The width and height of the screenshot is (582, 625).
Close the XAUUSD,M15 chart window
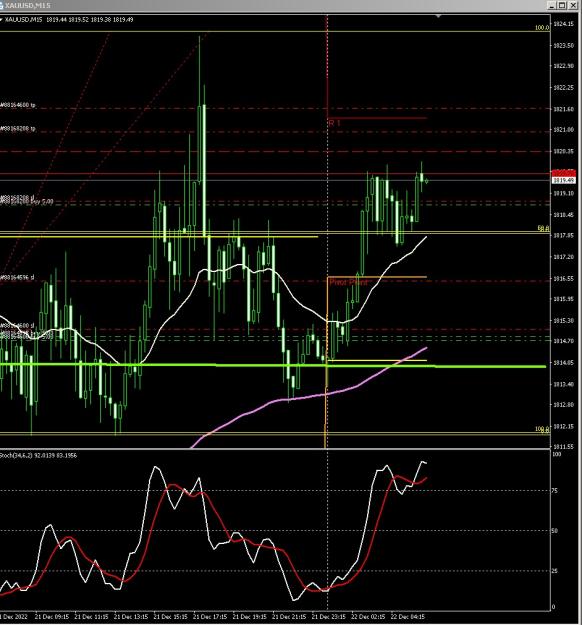(x=573, y=5)
